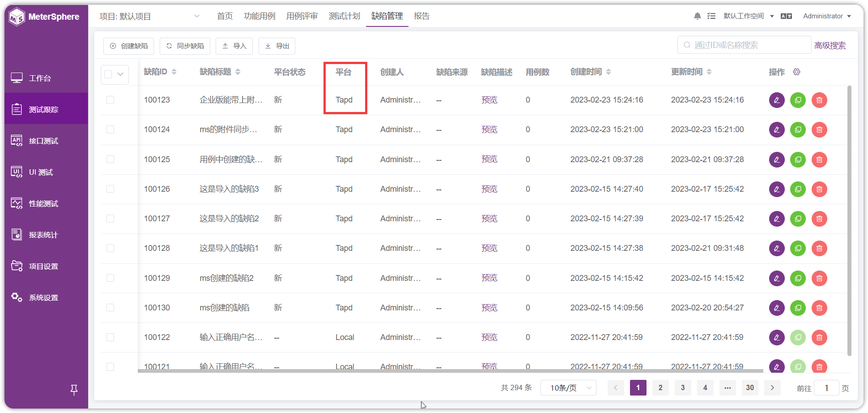The width and height of the screenshot is (868, 413).
Task: Edit defect 100123
Action: point(777,100)
